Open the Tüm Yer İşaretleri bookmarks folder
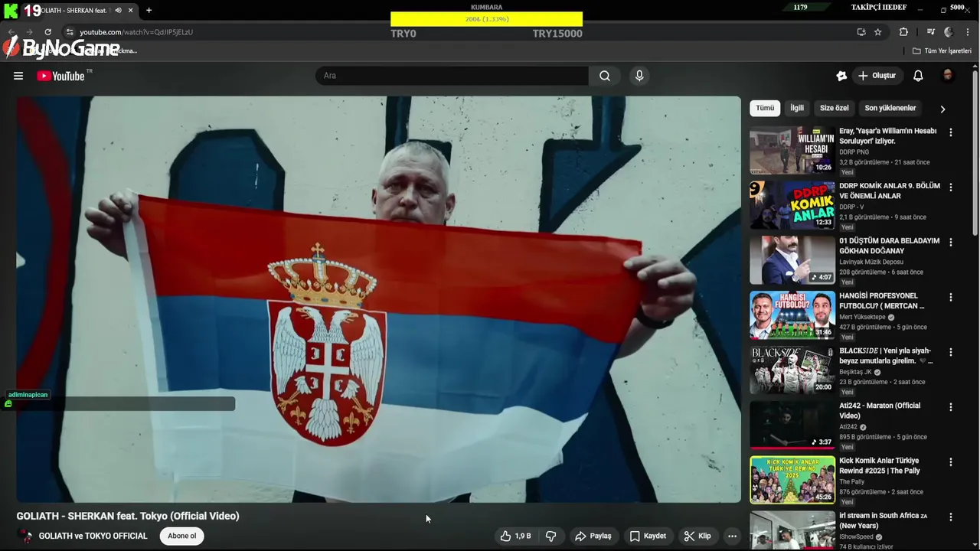 click(942, 51)
